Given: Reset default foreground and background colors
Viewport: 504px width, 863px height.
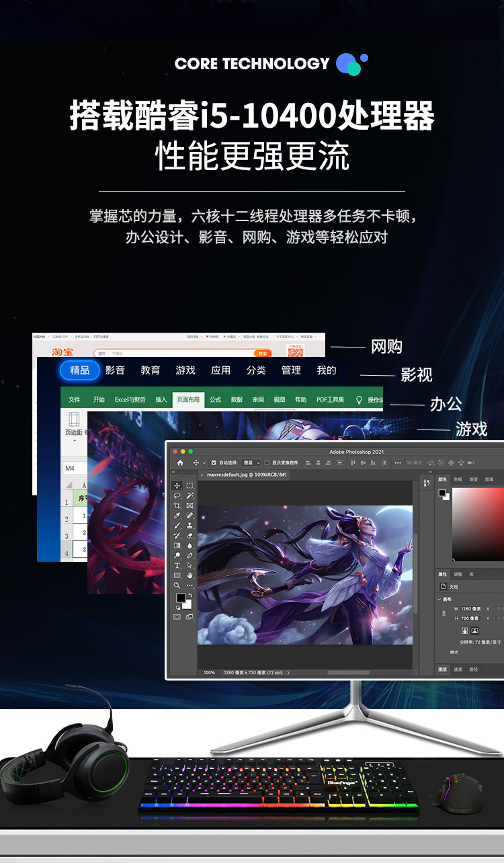Looking at the screenshot, I should [178, 608].
